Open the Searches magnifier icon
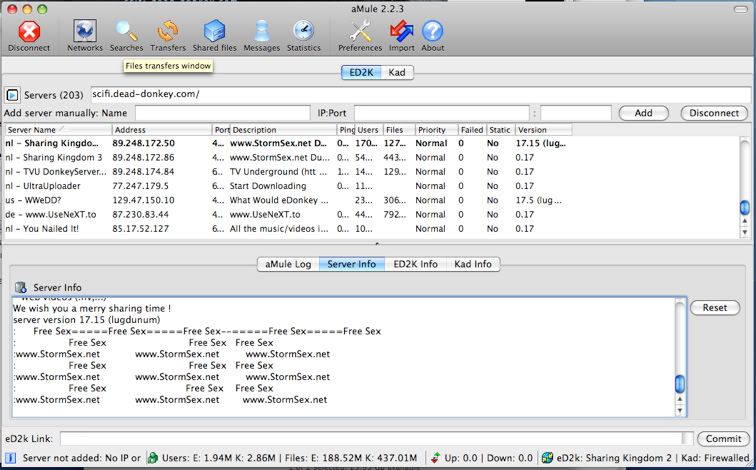The width and height of the screenshot is (756, 470). click(126, 31)
